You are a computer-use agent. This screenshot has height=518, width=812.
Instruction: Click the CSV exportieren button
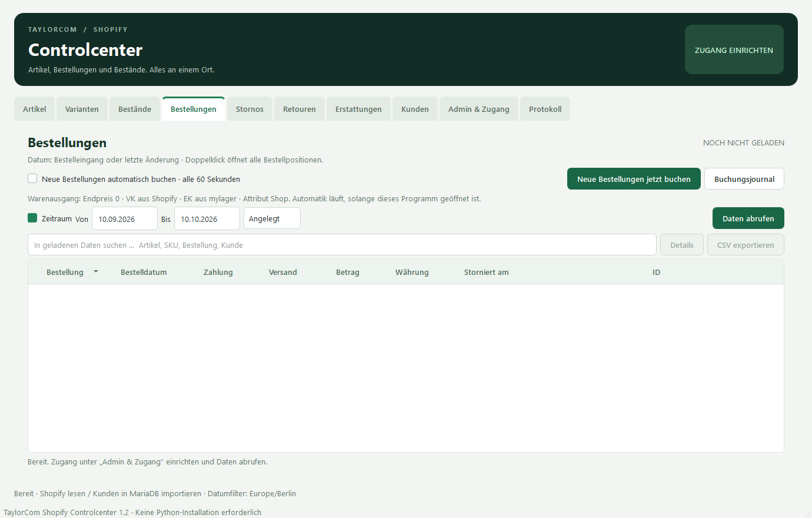[x=746, y=245]
